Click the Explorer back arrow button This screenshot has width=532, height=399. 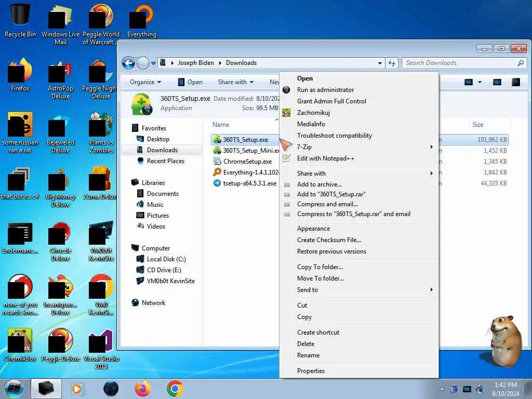[x=129, y=63]
